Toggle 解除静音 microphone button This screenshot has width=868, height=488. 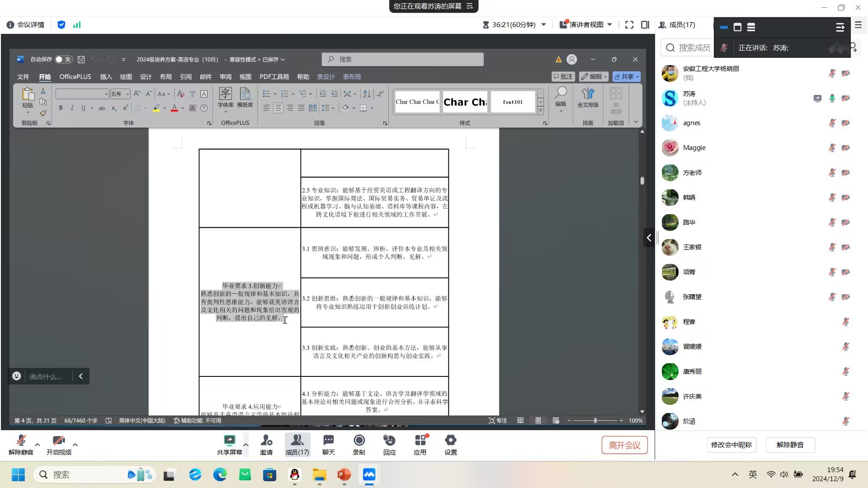[21, 445]
